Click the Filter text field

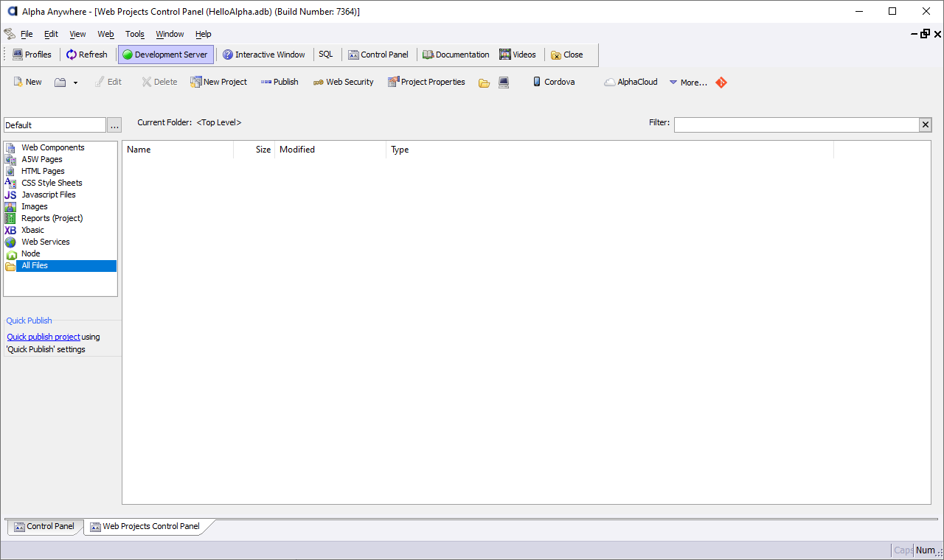(796, 125)
